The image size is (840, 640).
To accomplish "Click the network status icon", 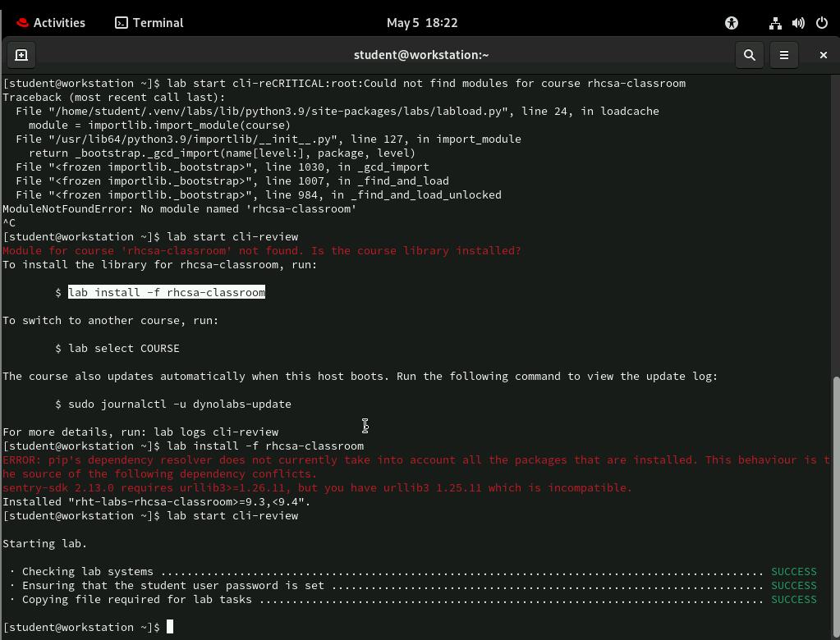I will click(774, 23).
